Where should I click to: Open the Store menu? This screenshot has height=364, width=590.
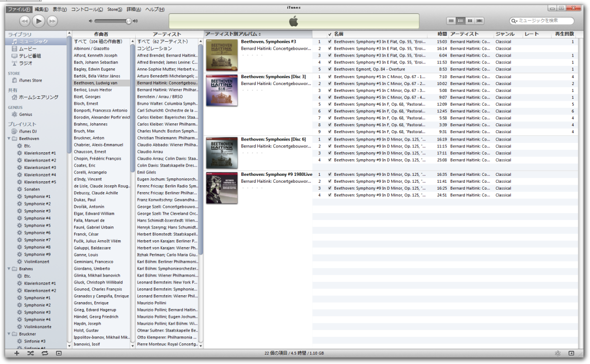point(115,9)
